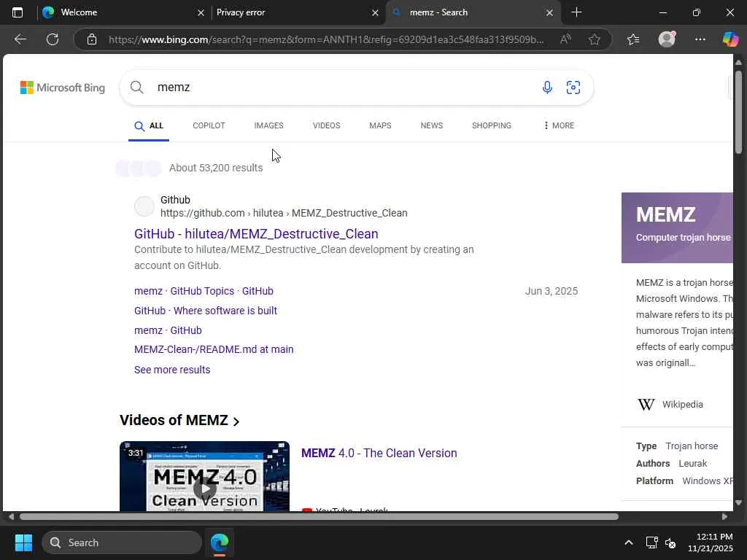Open MEMZ-Clean-/README.md at main link
Viewport: 747px width, 560px height.
214,349
